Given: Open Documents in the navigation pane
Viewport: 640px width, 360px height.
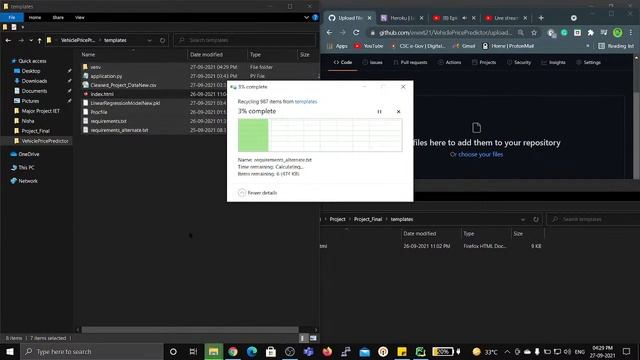Looking at the screenshot, I should (34, 91).
